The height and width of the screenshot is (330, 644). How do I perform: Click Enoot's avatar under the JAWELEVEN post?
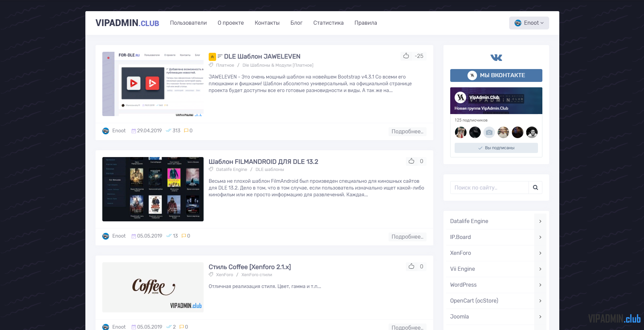coord(106,131)
